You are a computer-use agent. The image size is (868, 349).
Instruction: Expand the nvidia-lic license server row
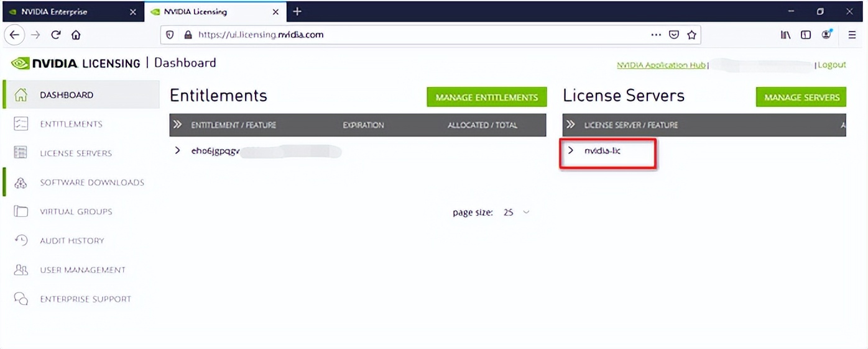pos(571,151)
